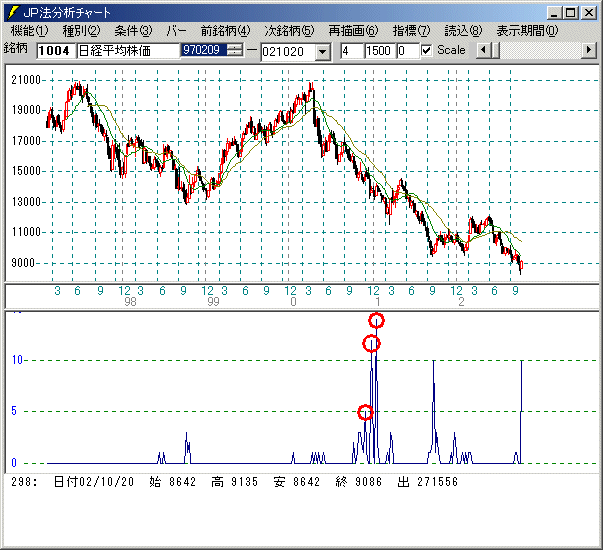Click the lightning bolt app icon
The width and height of the screenshot is (603, 550).
pyautogui.click(x=13, y=13)
